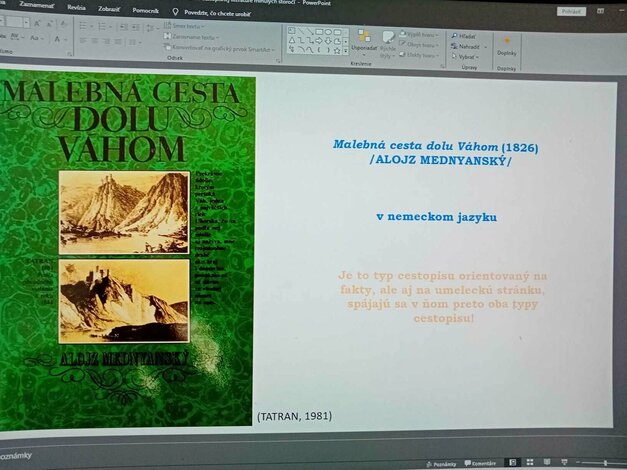Select the curve line shape

tap(310, 50)
